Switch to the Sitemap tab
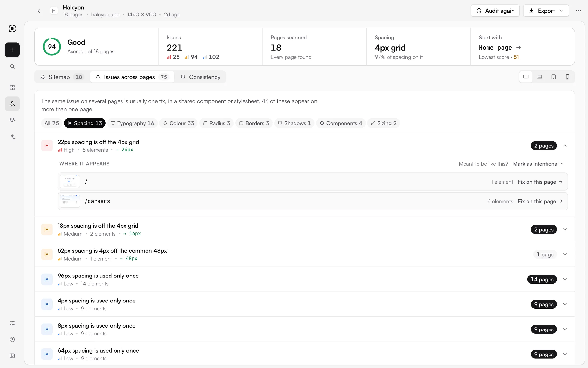 pos(62,77)
